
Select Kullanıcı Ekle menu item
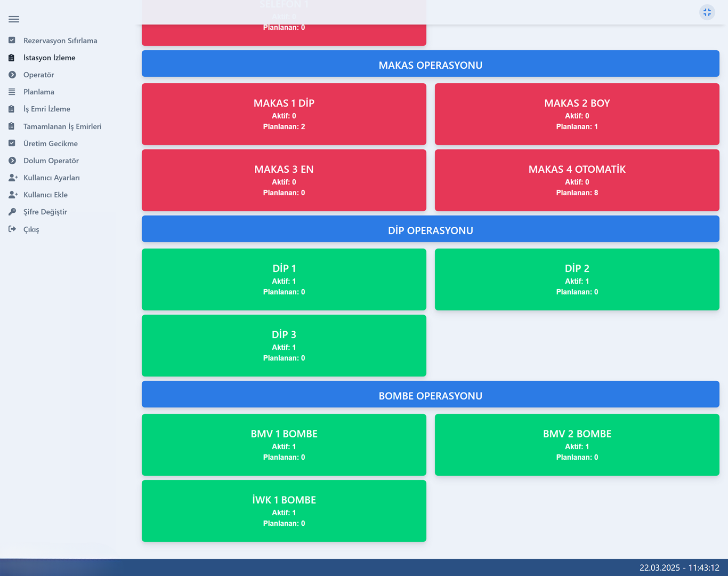pyautogui.click(x=45, y=195)
